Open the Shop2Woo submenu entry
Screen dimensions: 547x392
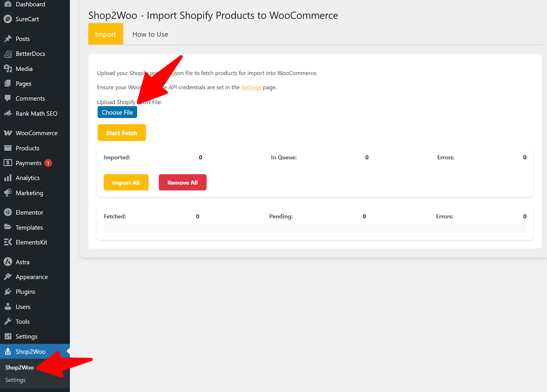pos(19,367)
